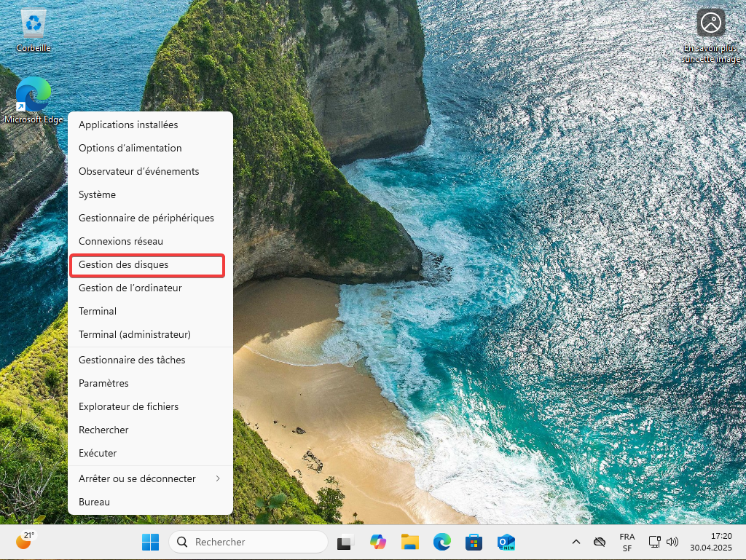Click "Paramètres" in the context menu
The image size is (746, 560).
[x=103, y=383]
